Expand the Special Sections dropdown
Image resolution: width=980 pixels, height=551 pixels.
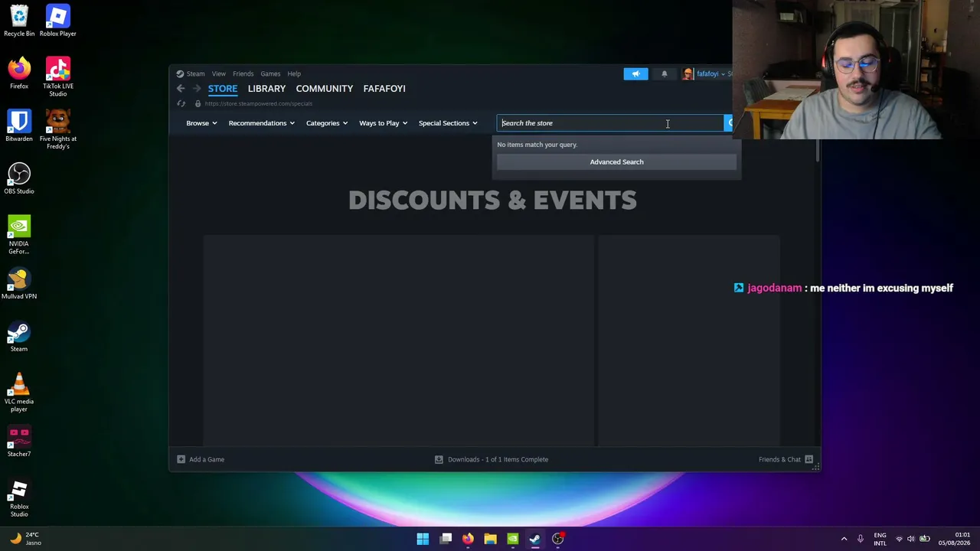click(x=448, y=123)
